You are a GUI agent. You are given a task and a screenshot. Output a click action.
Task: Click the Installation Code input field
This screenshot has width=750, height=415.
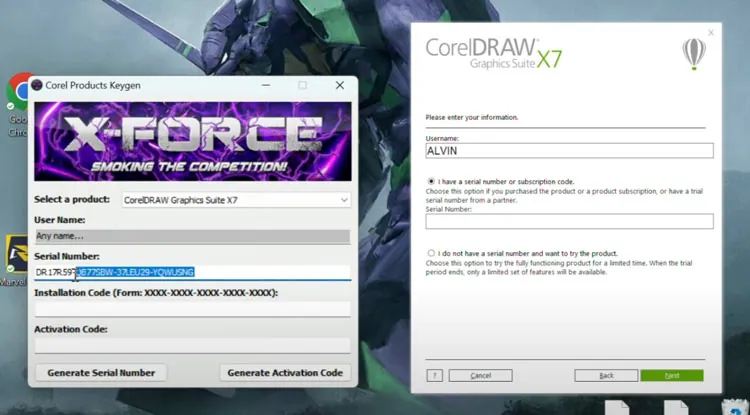[x=192, y=309]
